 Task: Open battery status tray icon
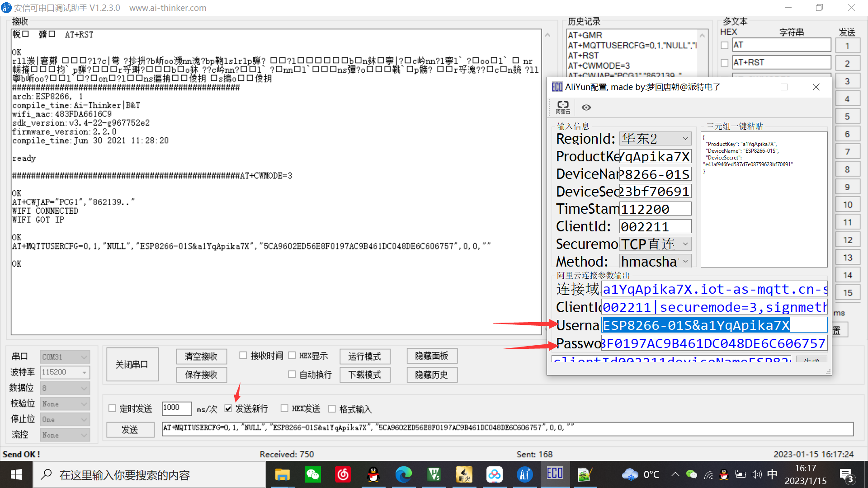click(740, 474)
